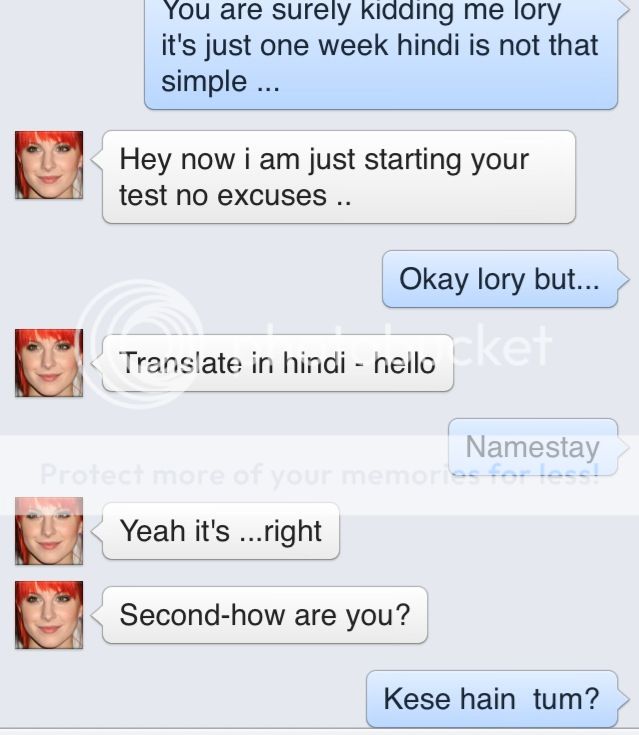Tap the avatar beside "Hey now" message
The image size is (639, 735).
(x=48, y=165)
